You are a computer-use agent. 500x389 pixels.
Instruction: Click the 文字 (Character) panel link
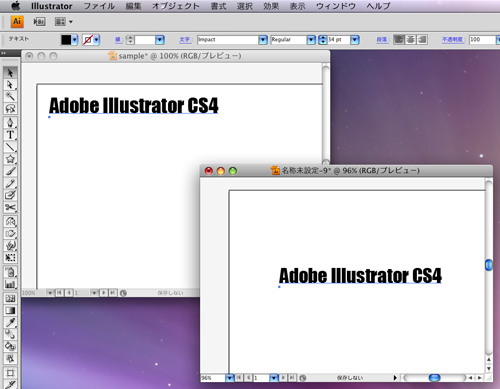click(186, 40)
